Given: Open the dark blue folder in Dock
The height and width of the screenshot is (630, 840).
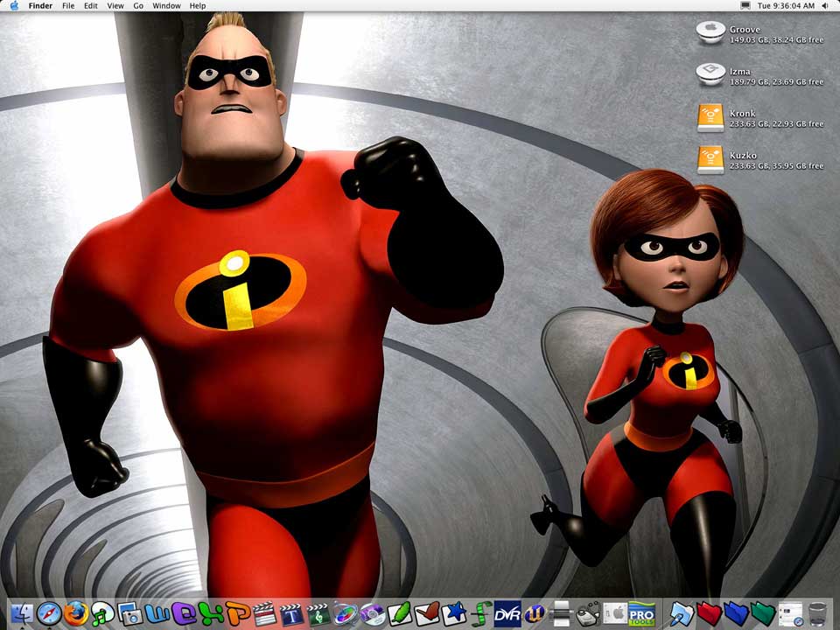Looking at the screenshot, I should (736, 613).
